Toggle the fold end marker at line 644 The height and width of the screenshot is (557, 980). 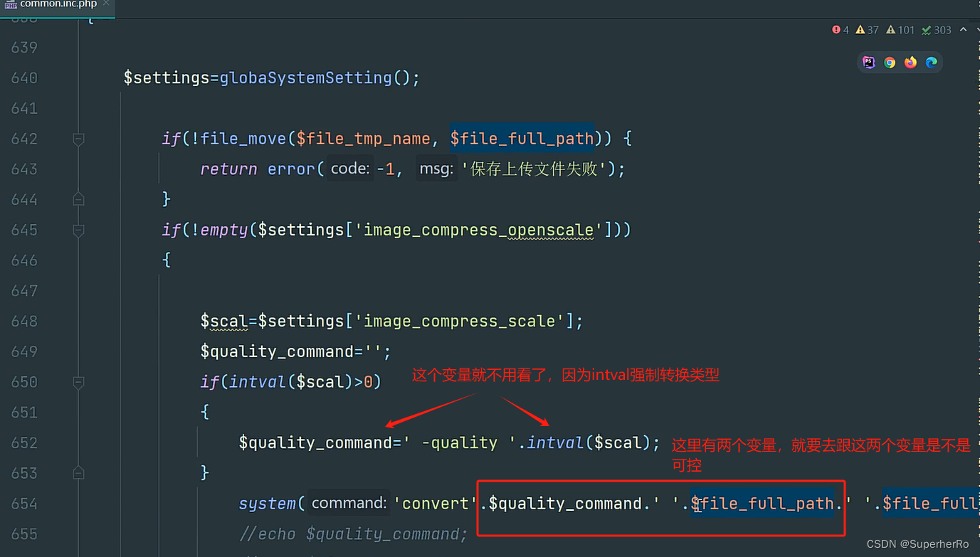click(x=79, y=199)
